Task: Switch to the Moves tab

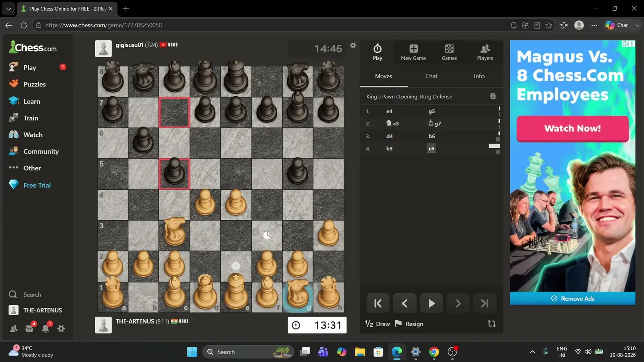Action: tap(384, 76)
